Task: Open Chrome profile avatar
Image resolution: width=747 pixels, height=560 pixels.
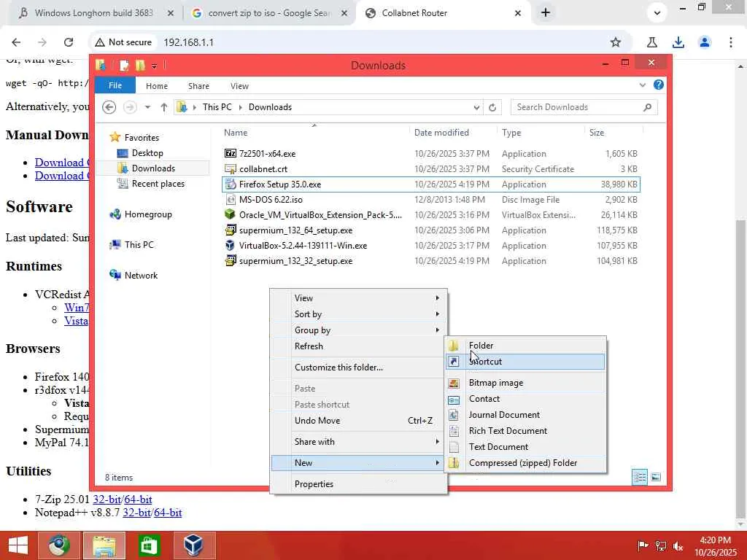Action: pyautogui.click(x=705, y=42)
